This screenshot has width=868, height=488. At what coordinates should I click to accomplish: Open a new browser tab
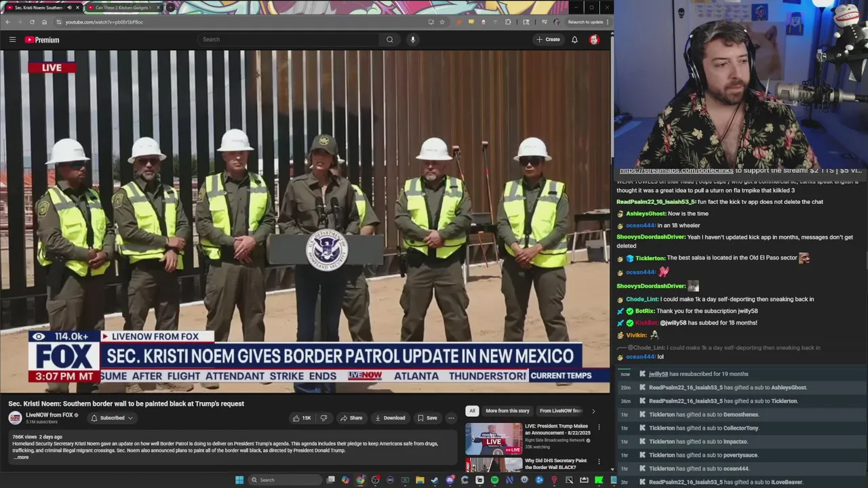point(170,7)
